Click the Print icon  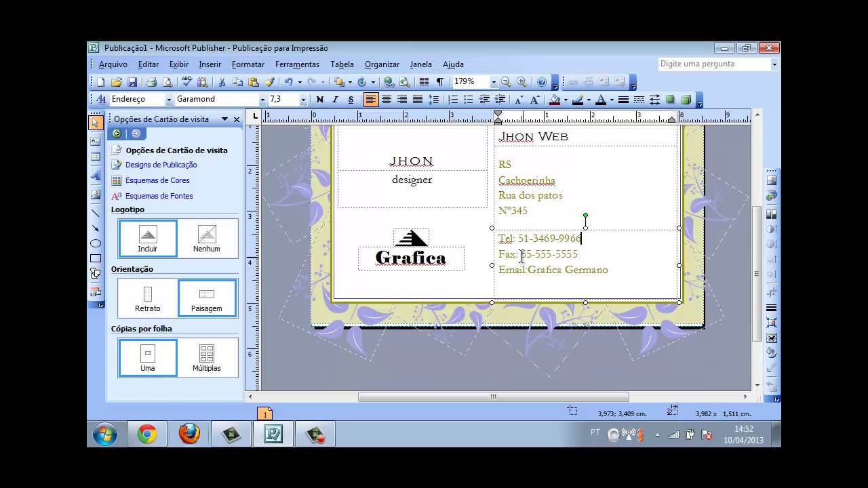[151, 82]
